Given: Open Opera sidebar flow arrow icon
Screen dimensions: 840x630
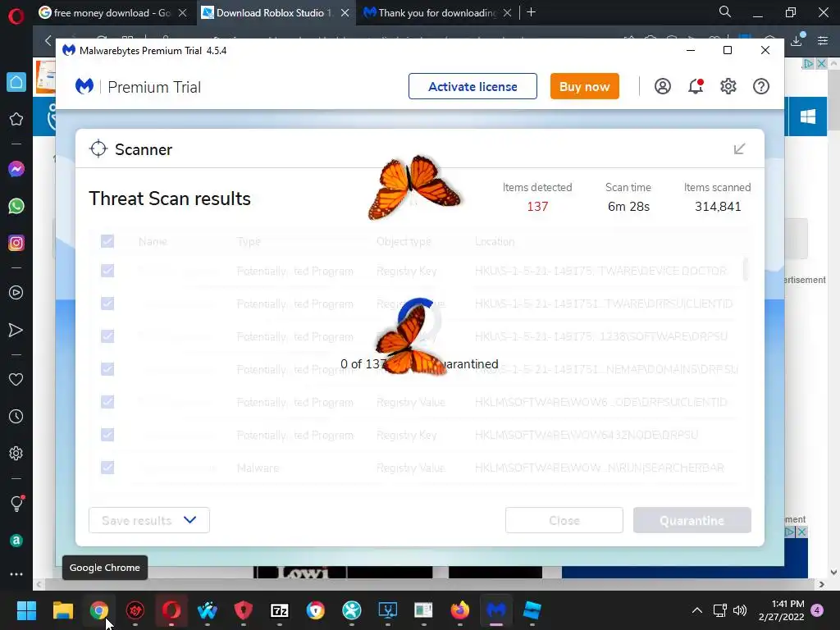Looking at the screenshot, I should coord(16,330).
